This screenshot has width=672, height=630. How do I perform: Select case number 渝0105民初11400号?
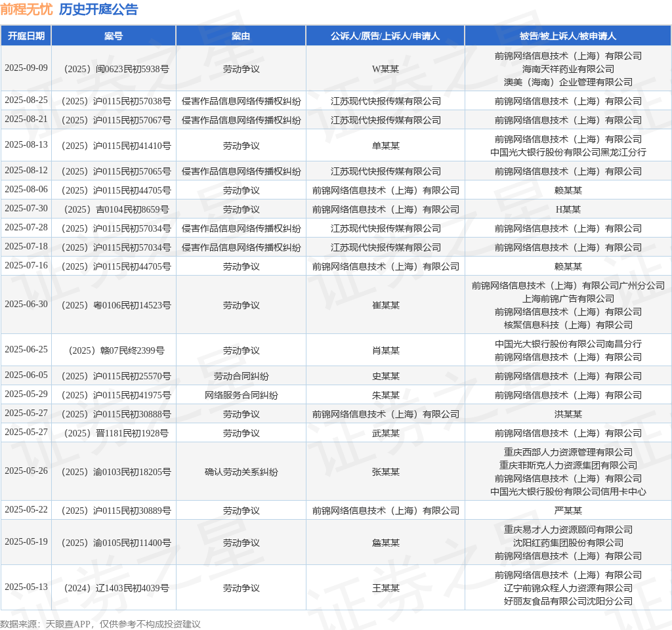pos(116,543)
